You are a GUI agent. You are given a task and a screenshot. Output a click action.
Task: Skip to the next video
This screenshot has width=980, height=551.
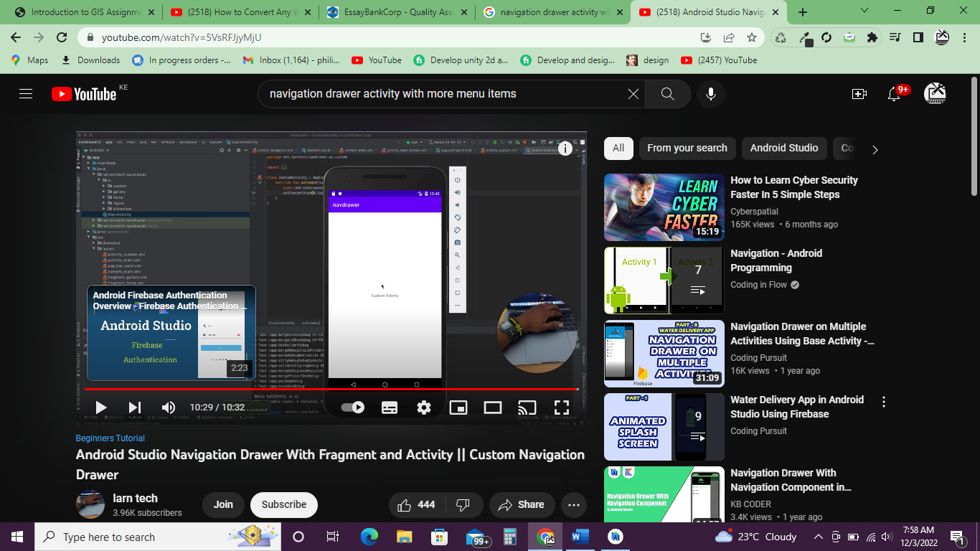coord(134,408)
